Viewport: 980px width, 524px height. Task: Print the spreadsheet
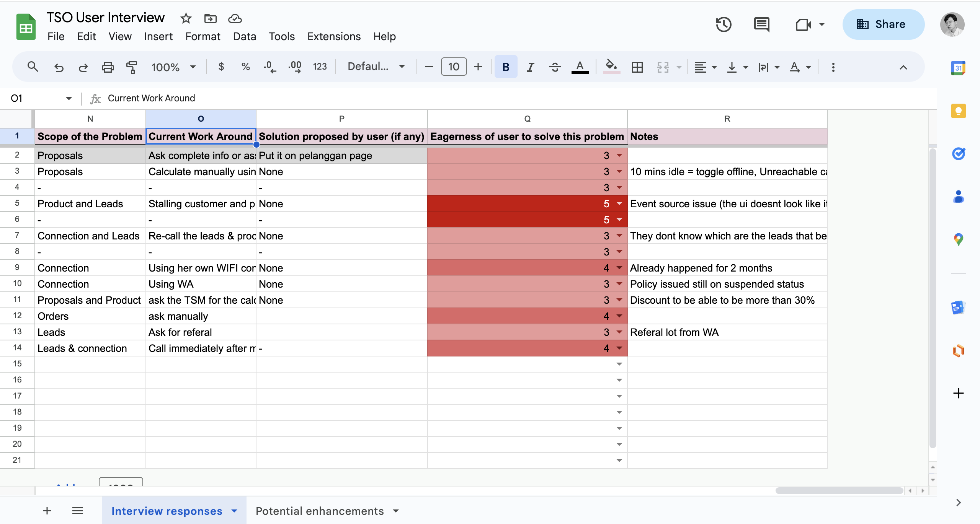coord(108,67)
